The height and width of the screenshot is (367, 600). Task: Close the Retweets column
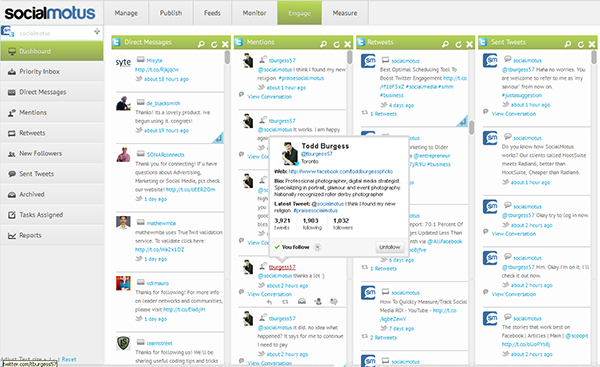pos(470,44)
